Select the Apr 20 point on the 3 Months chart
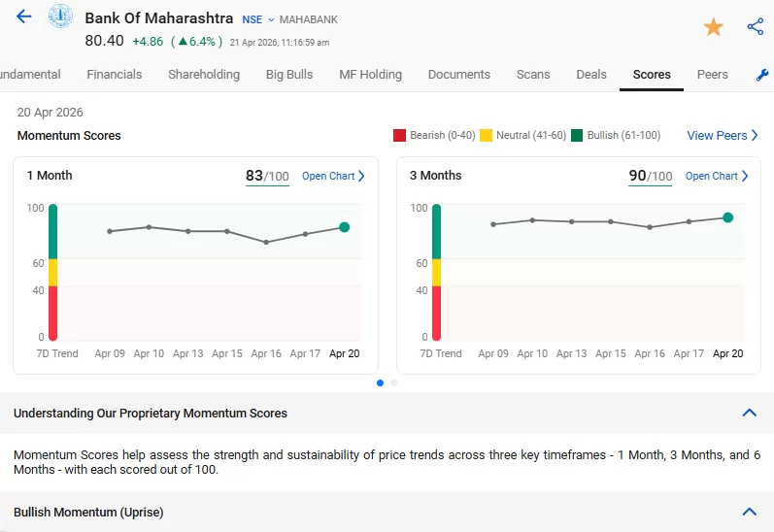 (x=727, y=217)
